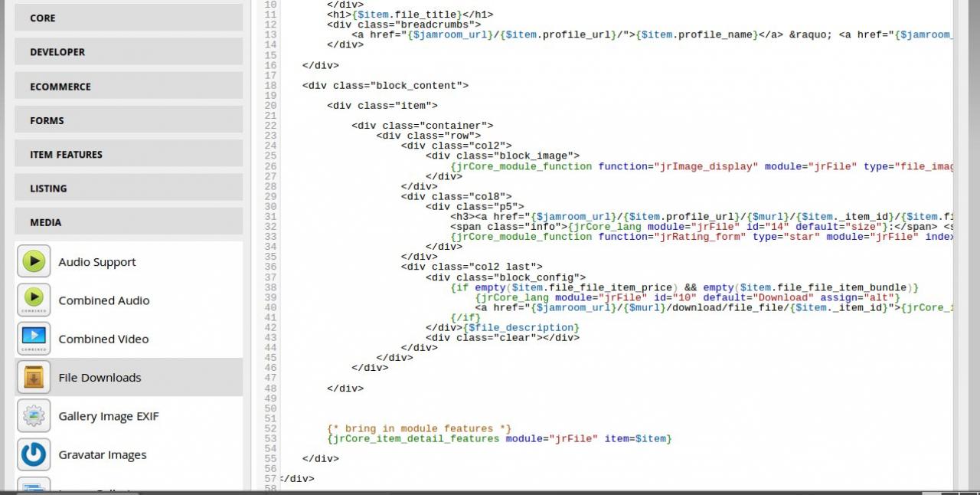Click the div class col8 line

tap(456, 196)
